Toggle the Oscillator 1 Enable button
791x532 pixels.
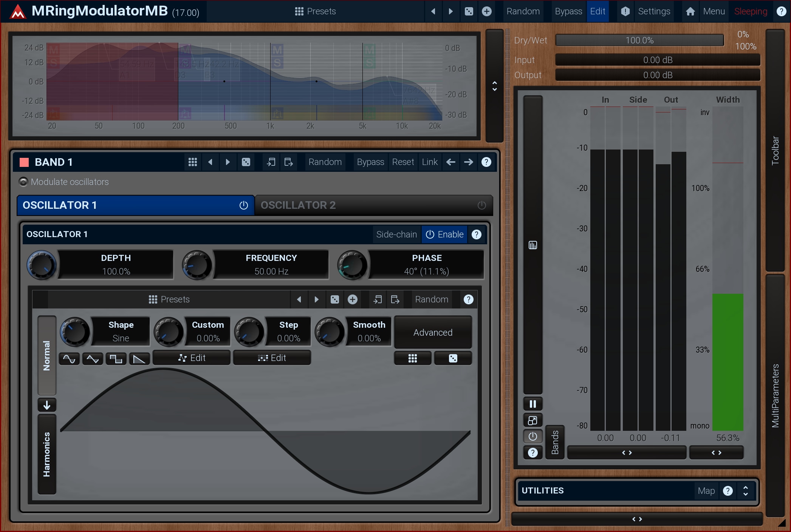coord(445,234)
